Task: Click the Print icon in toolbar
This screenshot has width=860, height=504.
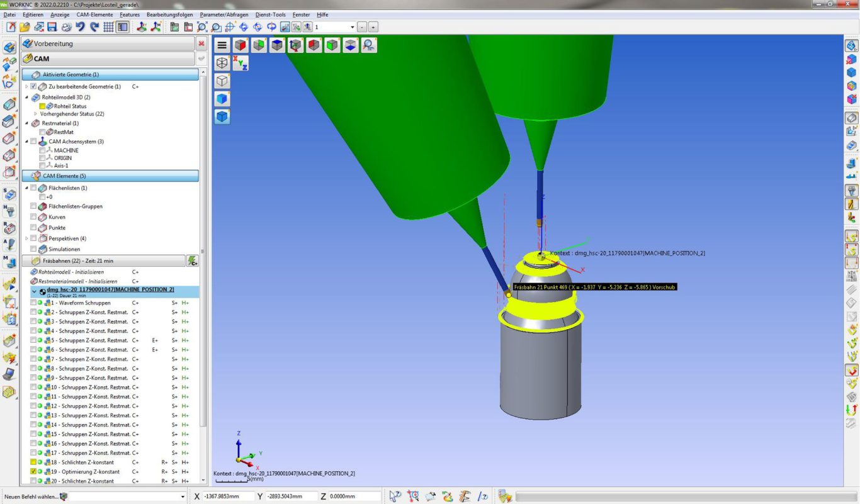Action: (66, 27)
